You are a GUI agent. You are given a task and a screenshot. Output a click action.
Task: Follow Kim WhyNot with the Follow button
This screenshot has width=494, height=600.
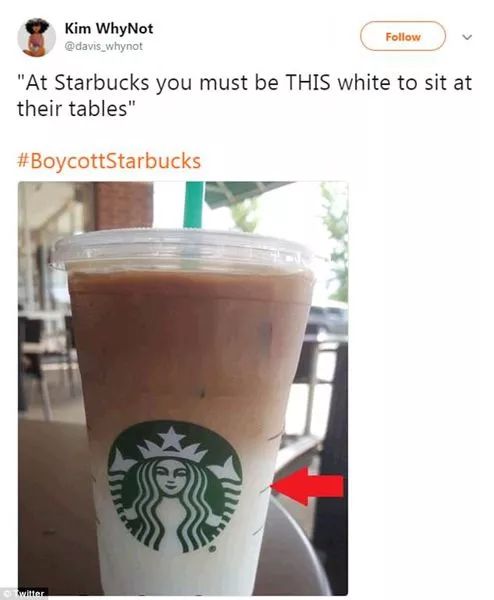click(403, 36)
